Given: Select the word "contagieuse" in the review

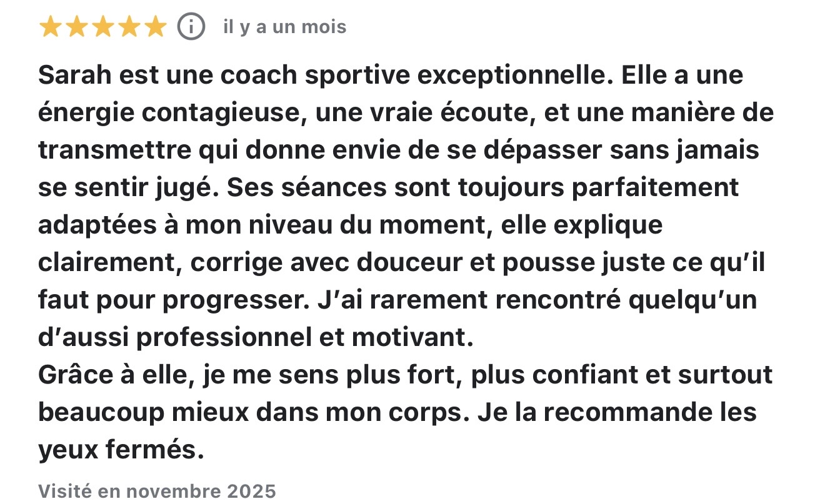Looking at the screenshot, I should (x=226, y=113).
